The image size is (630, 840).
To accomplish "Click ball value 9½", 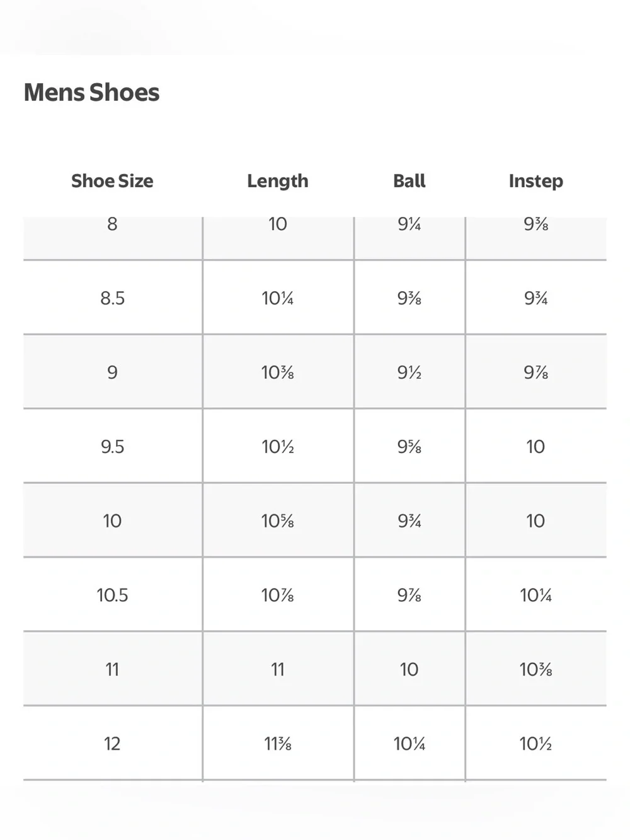I will tap(409, 372).
